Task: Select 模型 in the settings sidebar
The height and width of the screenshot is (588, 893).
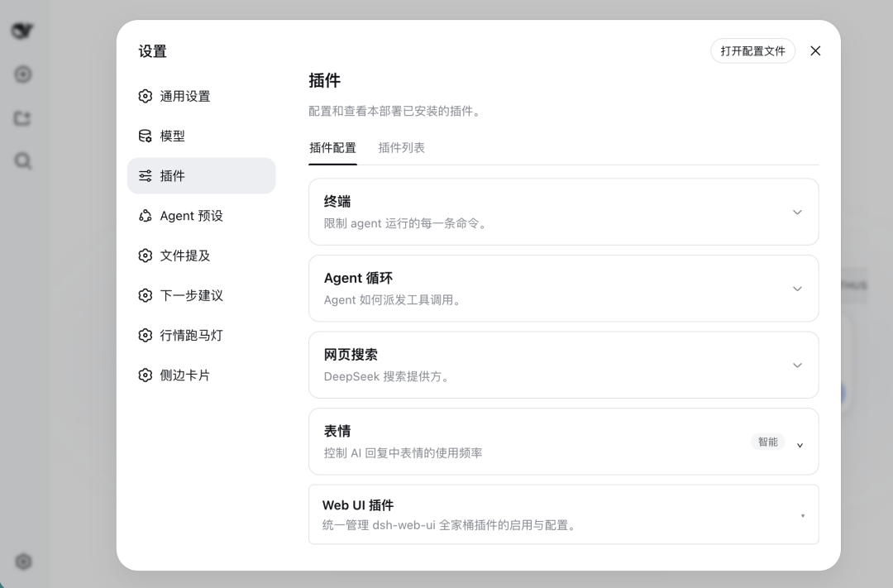Action: [202, 136]
